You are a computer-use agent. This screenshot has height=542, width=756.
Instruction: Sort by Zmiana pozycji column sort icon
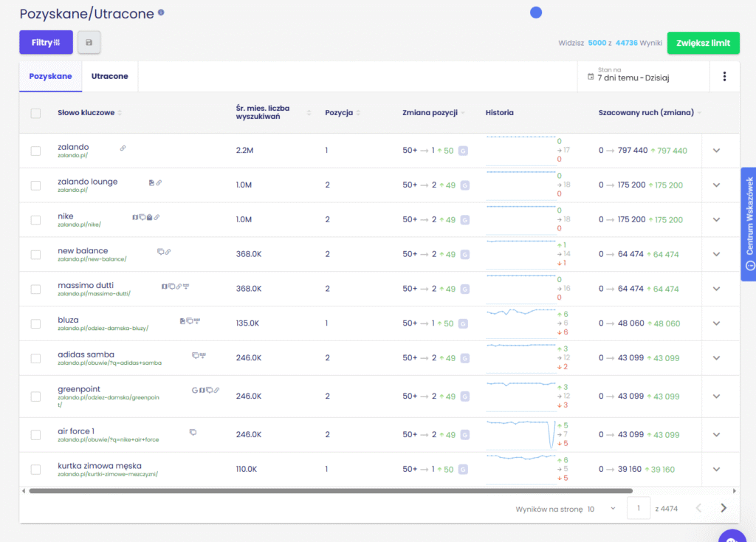tap(463, 113)
